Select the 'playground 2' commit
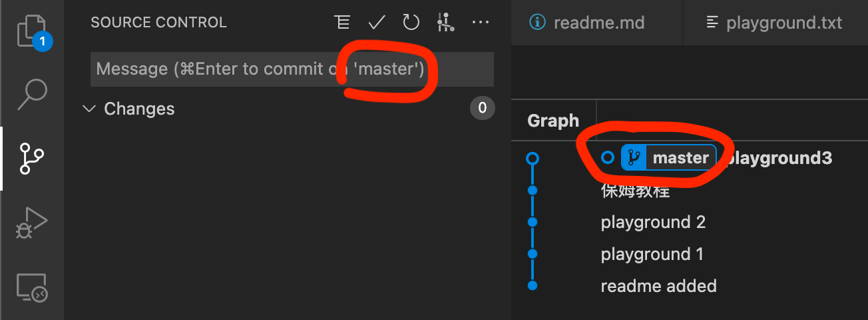 point(653,222)
